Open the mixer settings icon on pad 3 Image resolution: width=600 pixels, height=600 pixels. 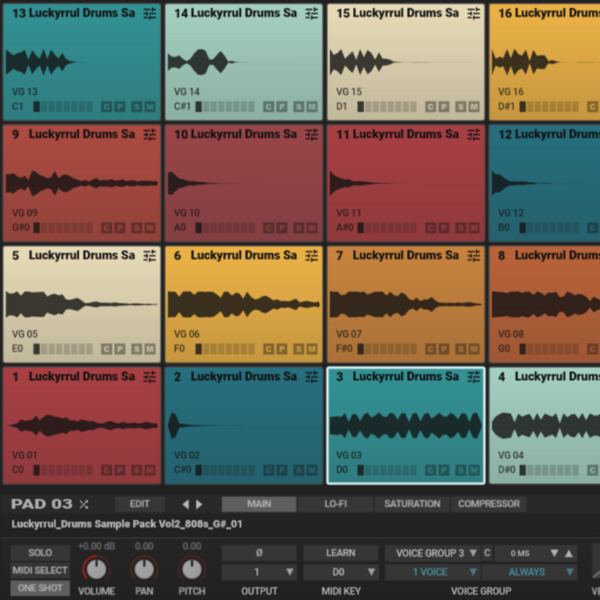(473, 377)
